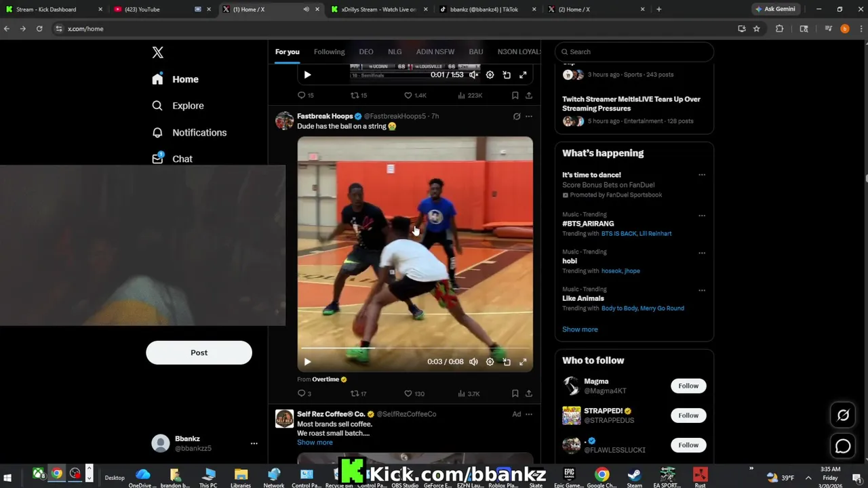This screenshot has width=868, height=488.
Task: Follow the Magma account
Action: click(688, 386)
